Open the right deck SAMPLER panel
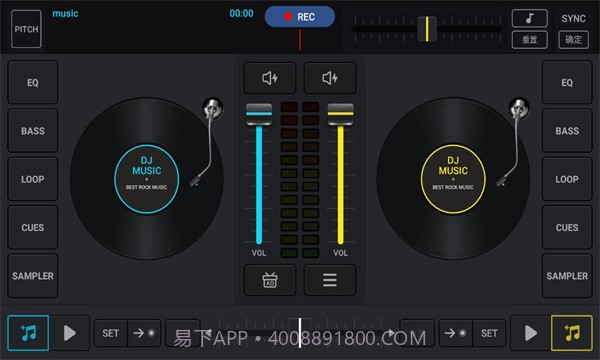 (567, 276)
